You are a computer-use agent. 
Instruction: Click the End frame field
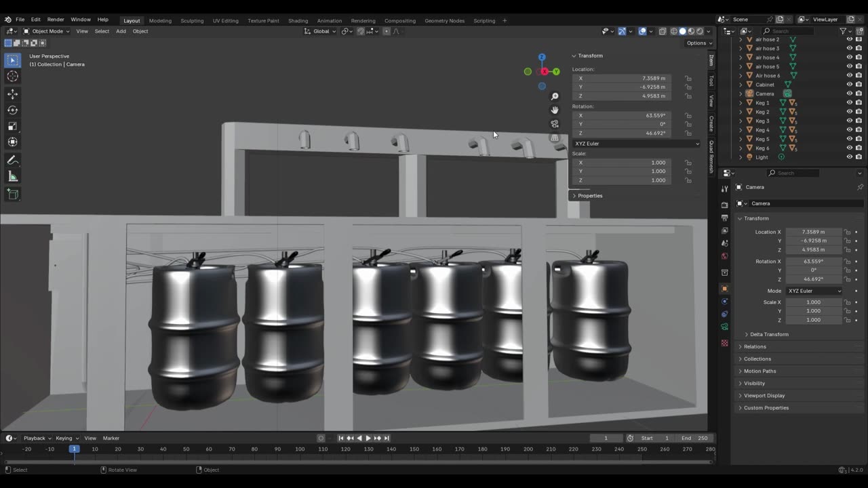tap(694, 439)
